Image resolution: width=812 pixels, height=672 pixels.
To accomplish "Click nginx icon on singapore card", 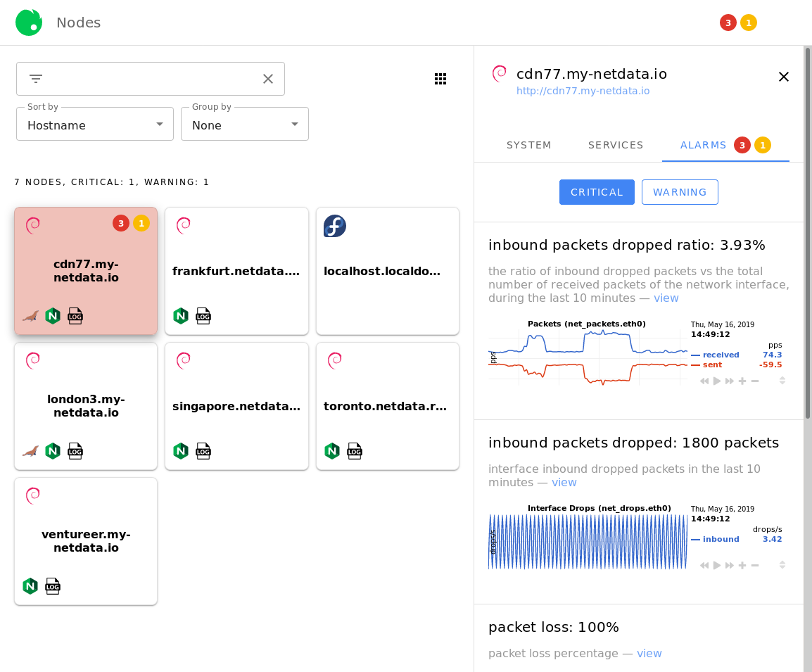I will pos(181,451).
